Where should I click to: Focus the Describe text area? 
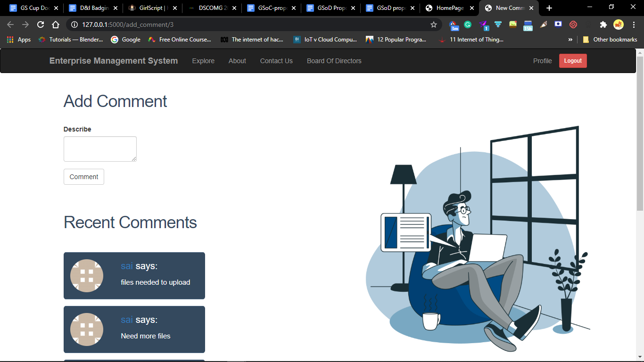(x=100, y=149)
